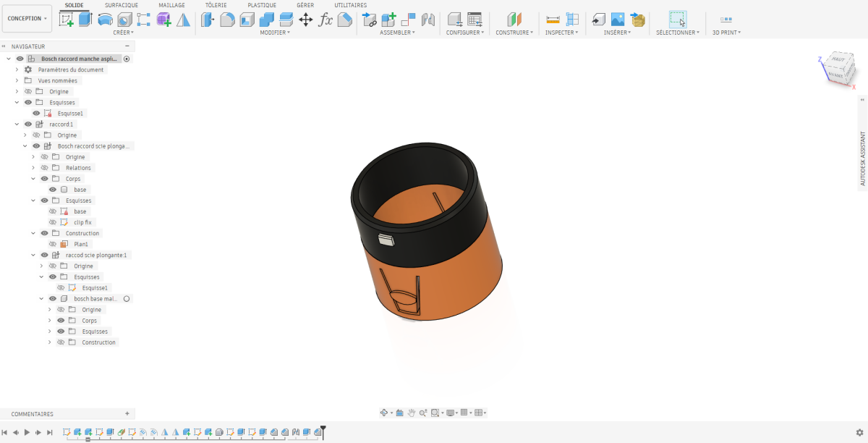Select the Interference inspect tool
This screenshot has width=868, height=443.
(572, 20)
